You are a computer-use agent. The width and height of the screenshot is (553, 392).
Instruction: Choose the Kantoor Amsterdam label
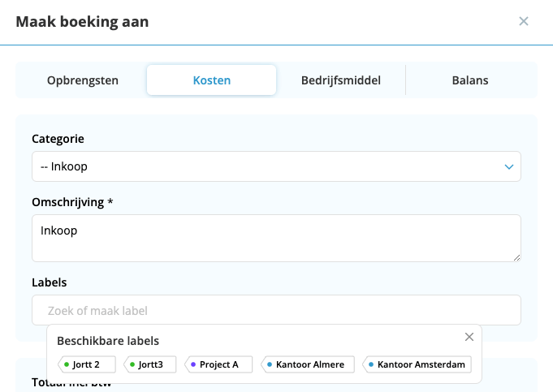coord(417,364)
